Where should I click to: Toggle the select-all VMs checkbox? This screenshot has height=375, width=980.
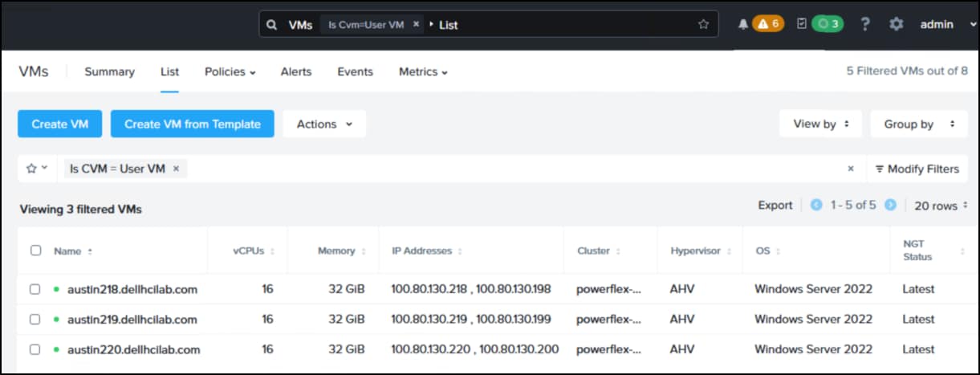[35, 251]
